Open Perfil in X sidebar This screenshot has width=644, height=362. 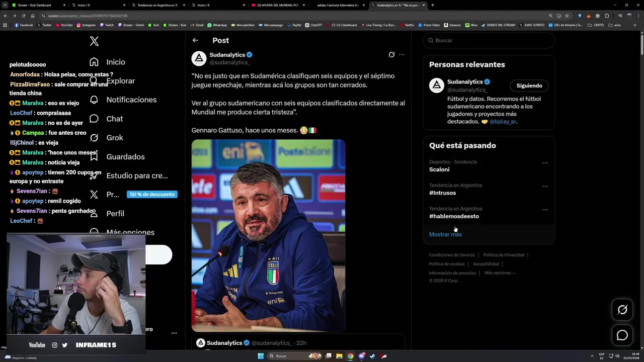point(115,213)
